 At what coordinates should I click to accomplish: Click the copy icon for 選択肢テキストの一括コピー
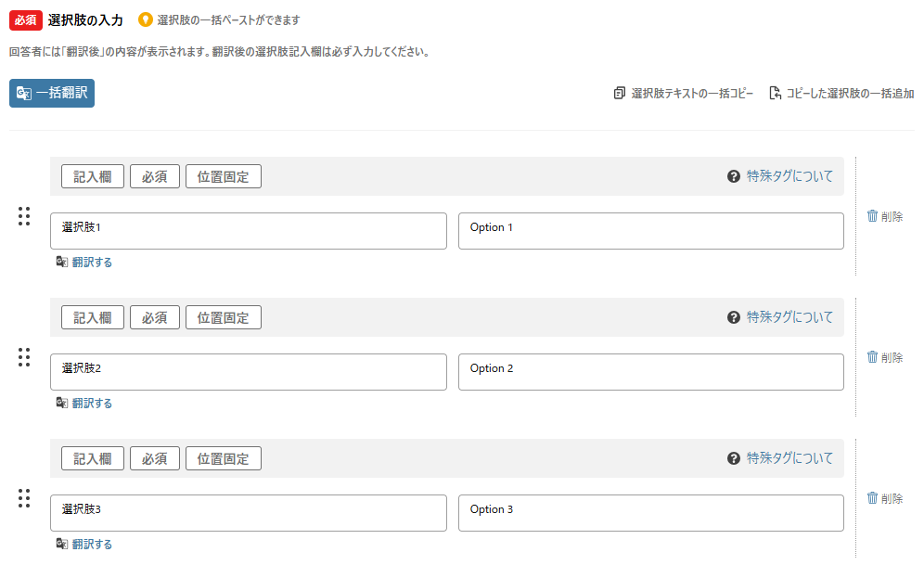[x=620, y=94]
